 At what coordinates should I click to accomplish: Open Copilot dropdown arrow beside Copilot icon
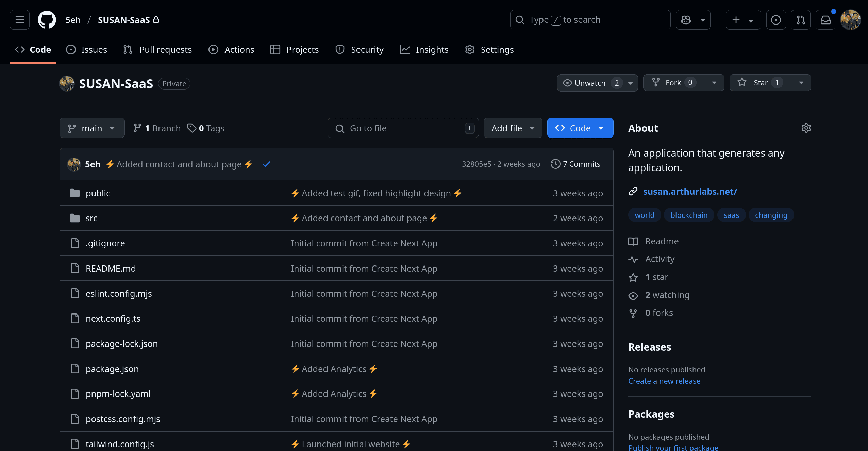[x=703, y=20]
